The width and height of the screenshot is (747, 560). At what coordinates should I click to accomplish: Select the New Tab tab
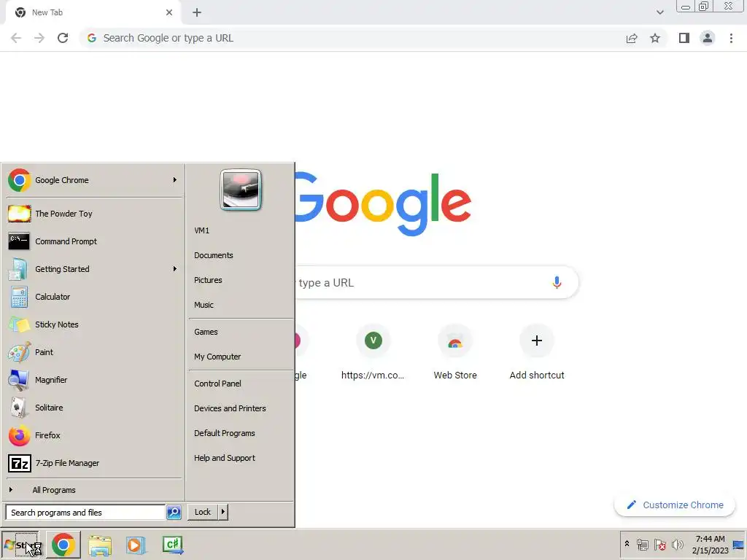93,13
